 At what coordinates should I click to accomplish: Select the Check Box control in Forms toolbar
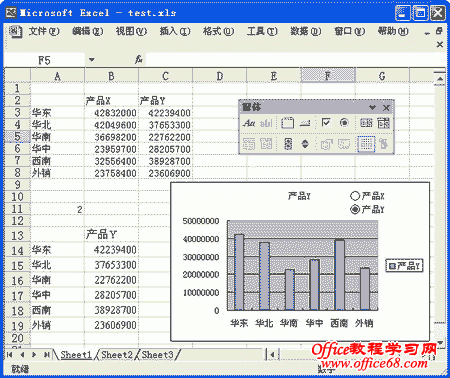coord(326,123)
